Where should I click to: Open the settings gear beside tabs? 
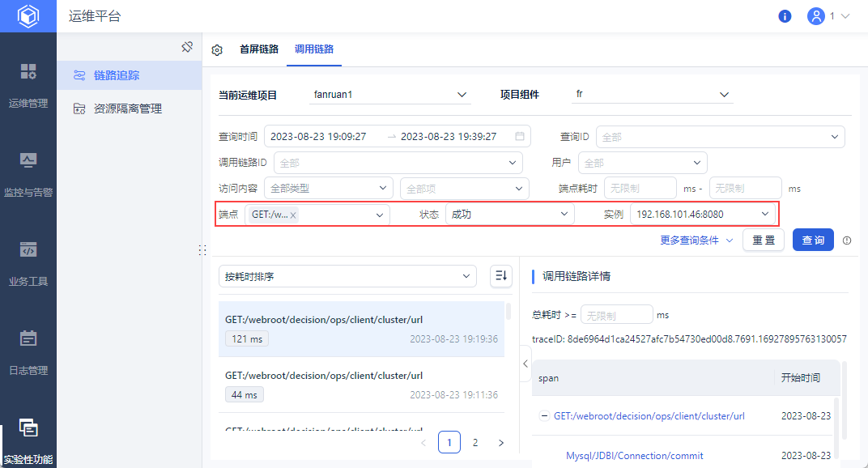pos(217,50)
